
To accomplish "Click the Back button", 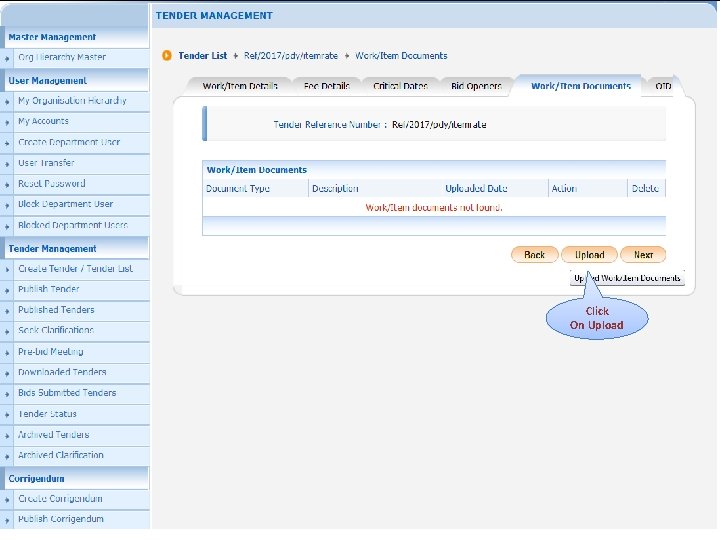I will pyautogui.click(x=534, y=255).
